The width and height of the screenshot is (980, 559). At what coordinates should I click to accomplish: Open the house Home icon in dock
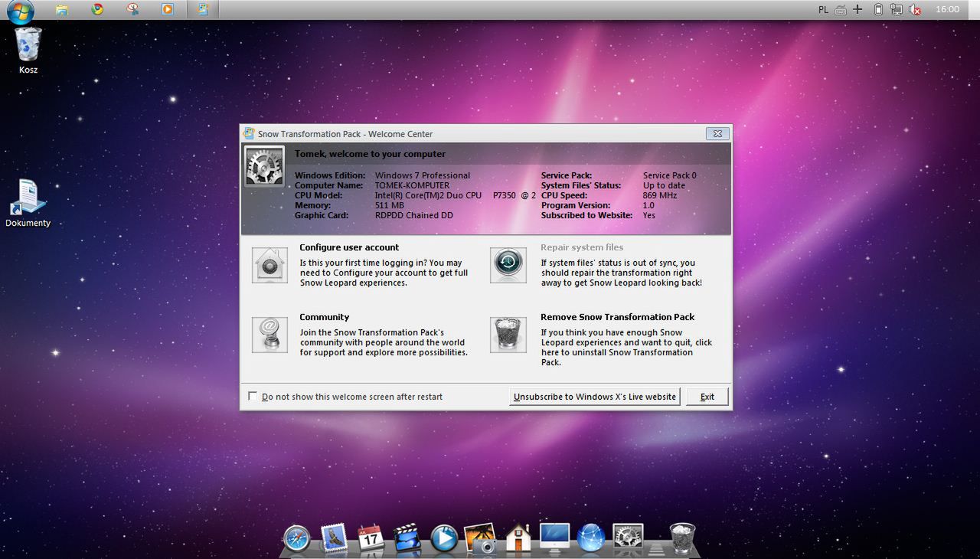518,538
